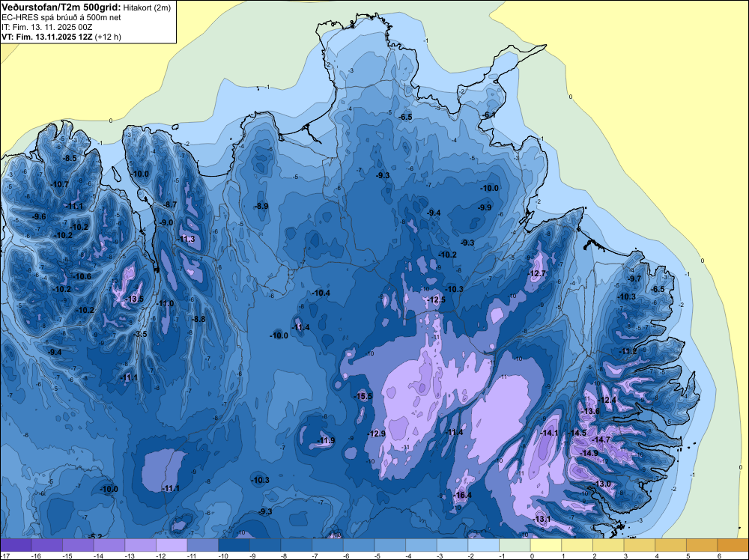Click the legend scale label '-16'

[35, 556]
